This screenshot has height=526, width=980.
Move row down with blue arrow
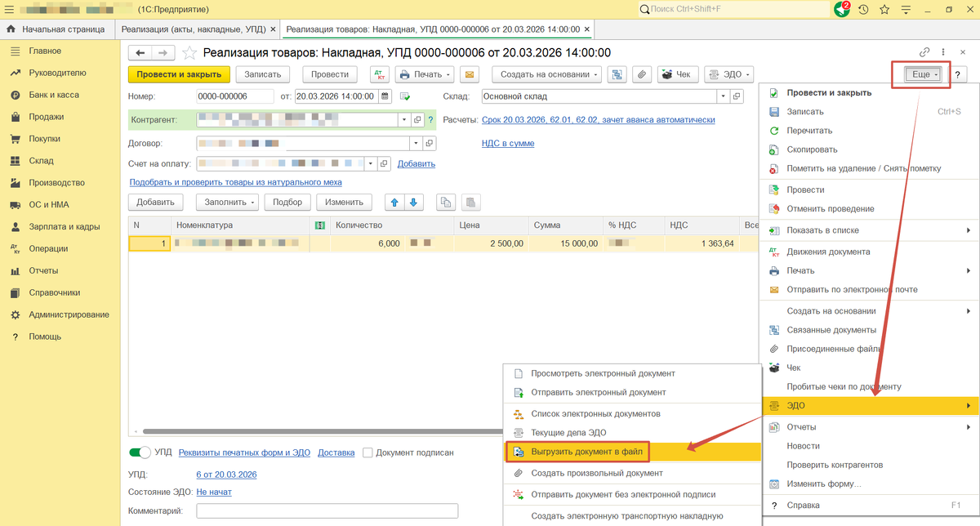pos(413,203)
